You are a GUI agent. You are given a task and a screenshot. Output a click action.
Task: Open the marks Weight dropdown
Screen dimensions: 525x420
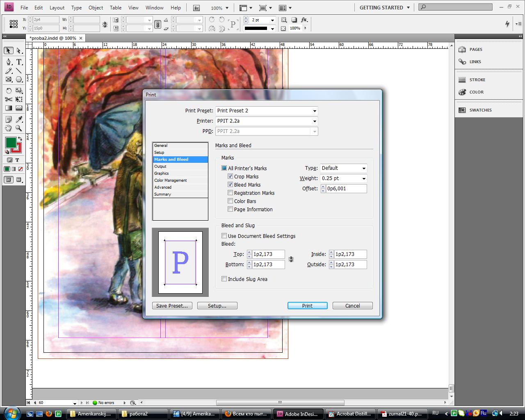pyautogui.click(x=343, y=178)
